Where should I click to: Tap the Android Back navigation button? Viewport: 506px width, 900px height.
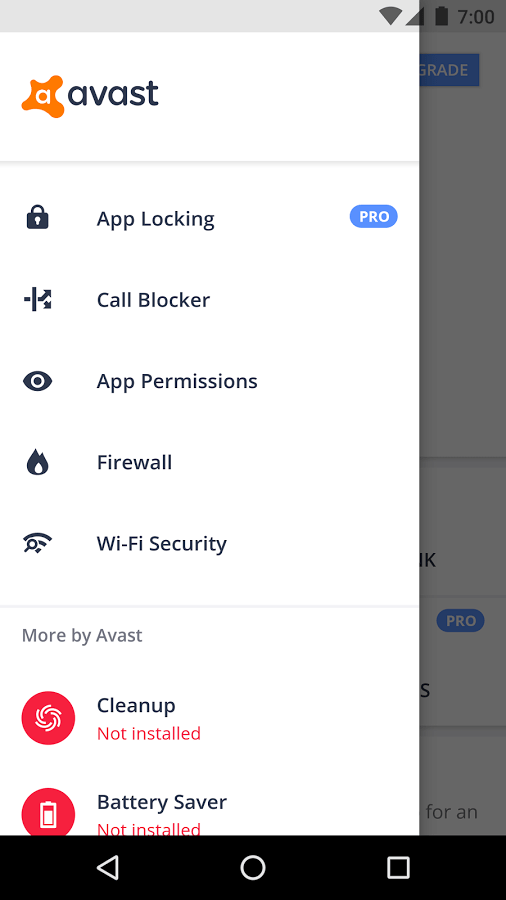(108, 867)
